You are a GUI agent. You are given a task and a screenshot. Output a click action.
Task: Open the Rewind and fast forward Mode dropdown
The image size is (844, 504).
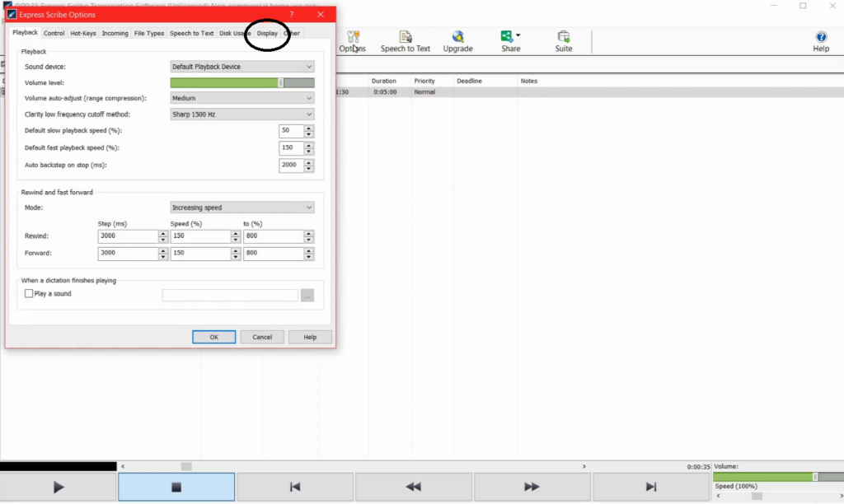coord(242,208)
